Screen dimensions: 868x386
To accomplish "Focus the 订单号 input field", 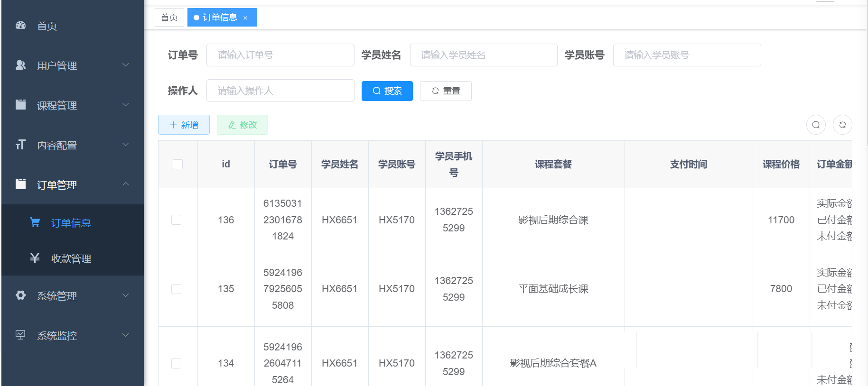I will tap(280, 55).
